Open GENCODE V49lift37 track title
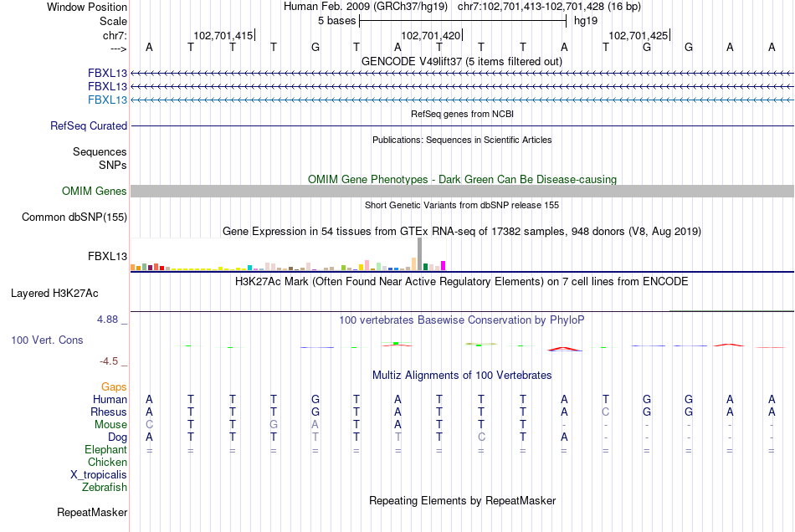Image resolution: width=795 pixels, height=532 pixels. click(461, 61)
